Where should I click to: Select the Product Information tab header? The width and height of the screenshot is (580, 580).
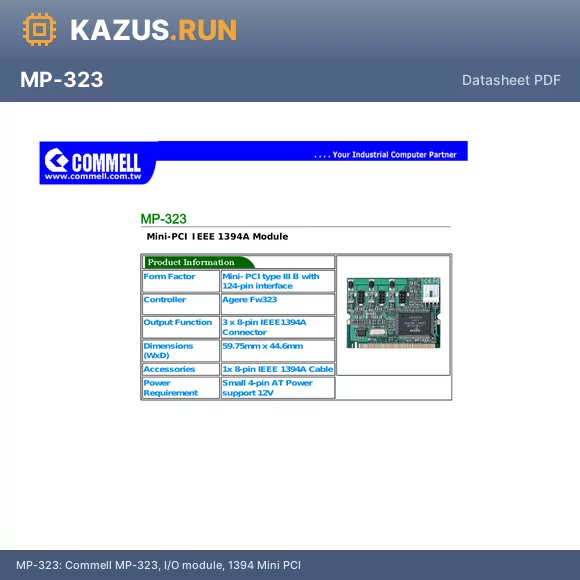[199, 262]
